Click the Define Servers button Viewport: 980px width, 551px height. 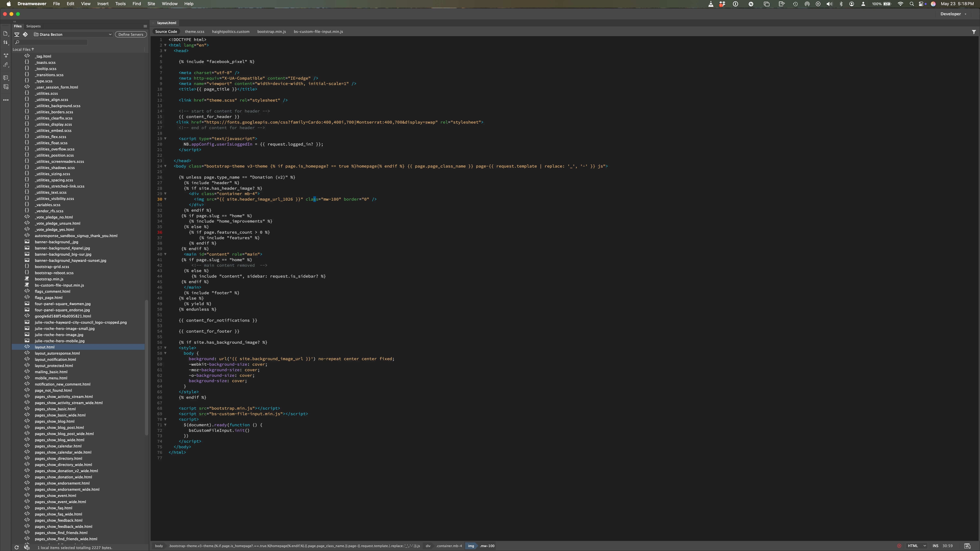point(130,34)
